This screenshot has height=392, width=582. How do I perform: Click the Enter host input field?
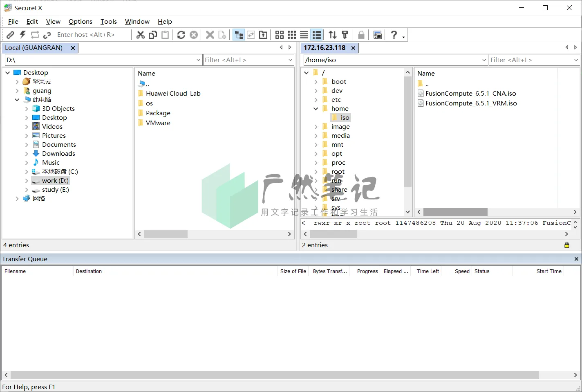coord(93,35)
